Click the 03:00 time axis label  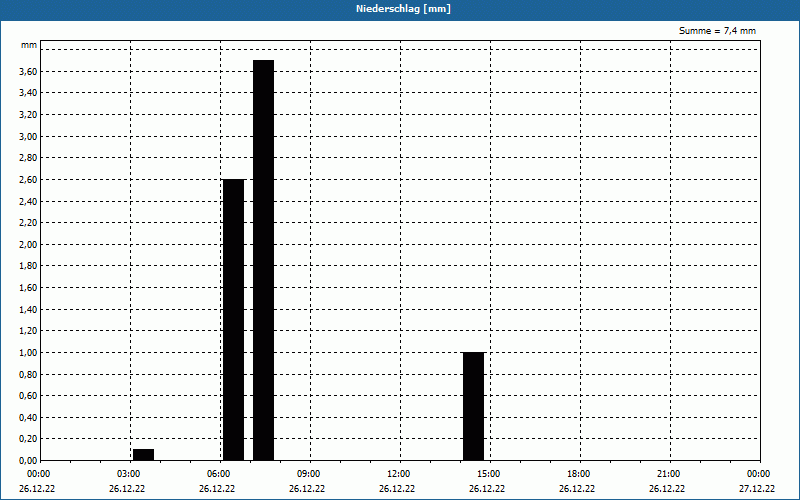129,474
